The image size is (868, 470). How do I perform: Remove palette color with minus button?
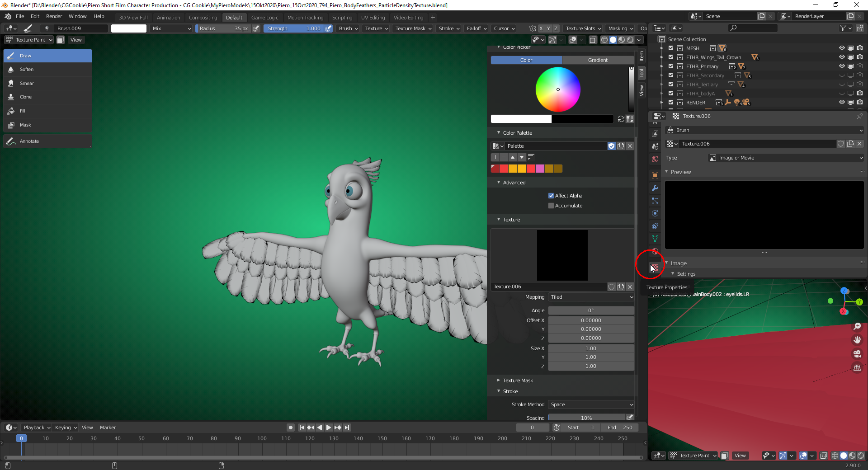click(x=504, y=157)
